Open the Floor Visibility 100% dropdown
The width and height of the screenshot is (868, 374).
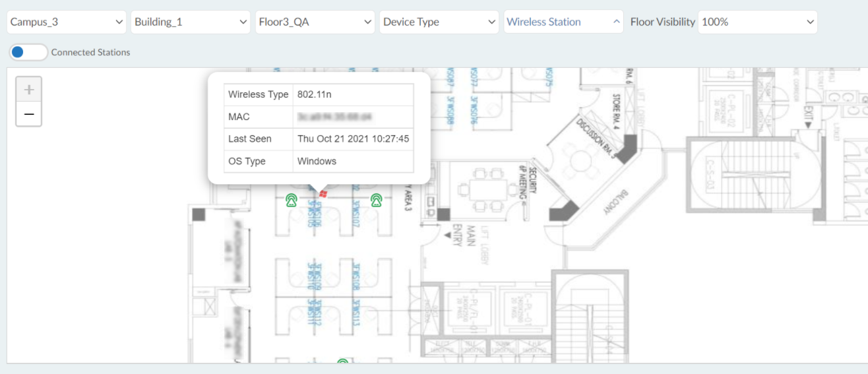click(758, 22)
